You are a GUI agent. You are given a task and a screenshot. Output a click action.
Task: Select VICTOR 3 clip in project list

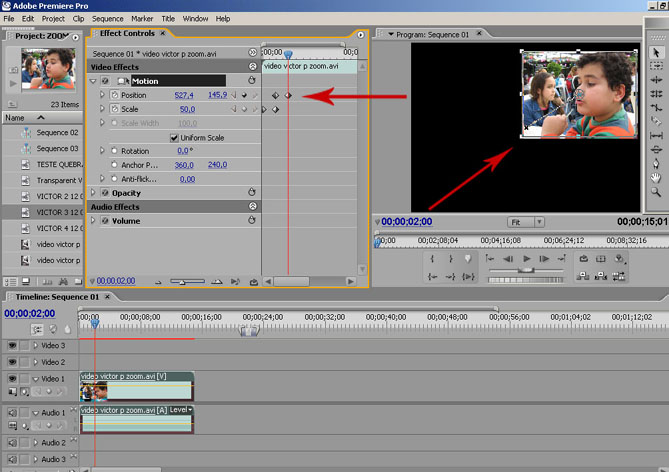(x=57, y=212)
